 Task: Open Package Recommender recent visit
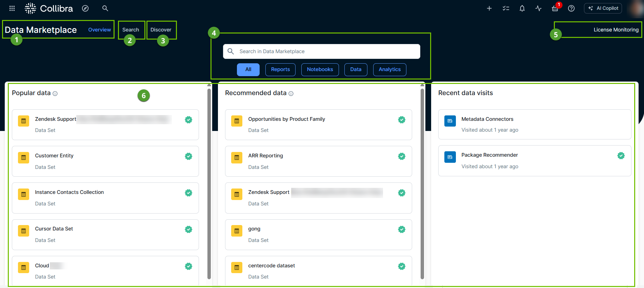(x=535, y=161)
